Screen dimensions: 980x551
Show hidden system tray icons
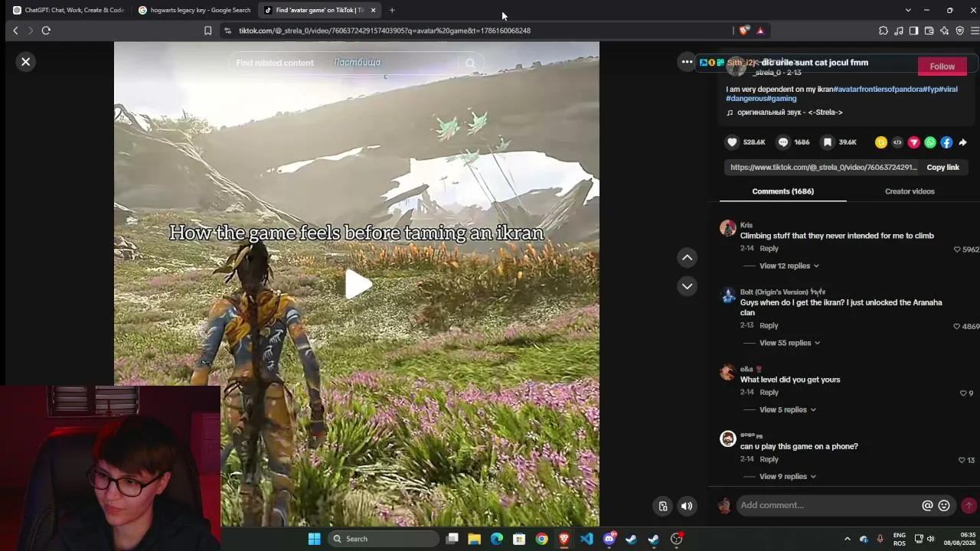pos(847,539)
